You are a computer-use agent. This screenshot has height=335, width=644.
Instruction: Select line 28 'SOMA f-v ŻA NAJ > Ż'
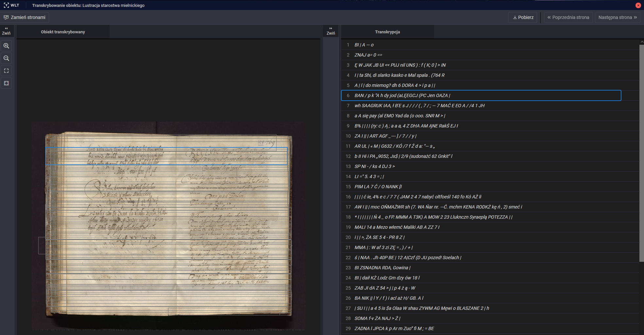tap(490, 318)
